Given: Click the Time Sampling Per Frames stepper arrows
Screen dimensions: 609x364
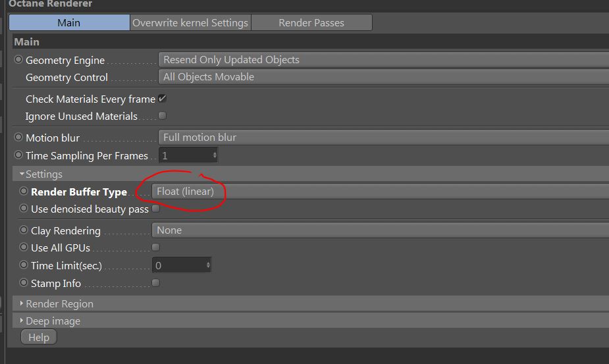Looking at the screenshot, I should coord(215,155).
